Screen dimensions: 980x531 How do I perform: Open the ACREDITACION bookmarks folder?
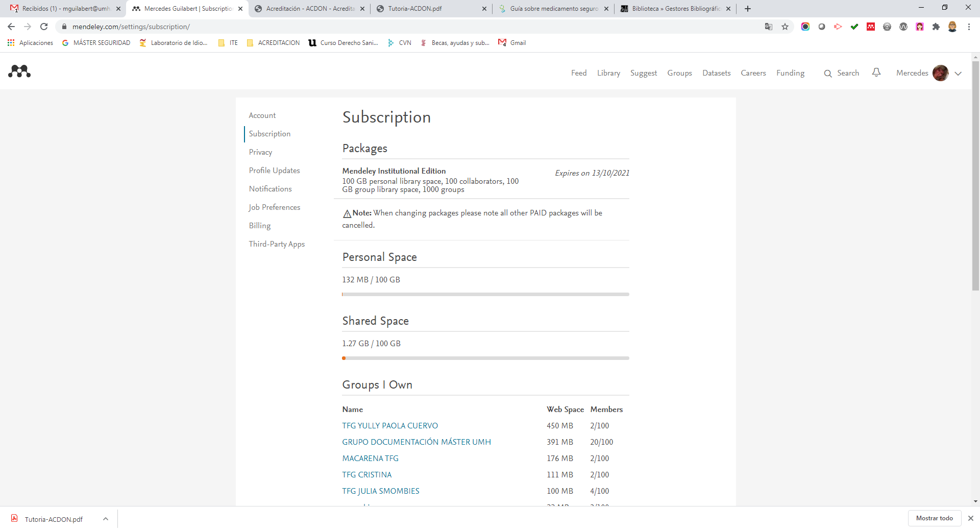(273, 43)
